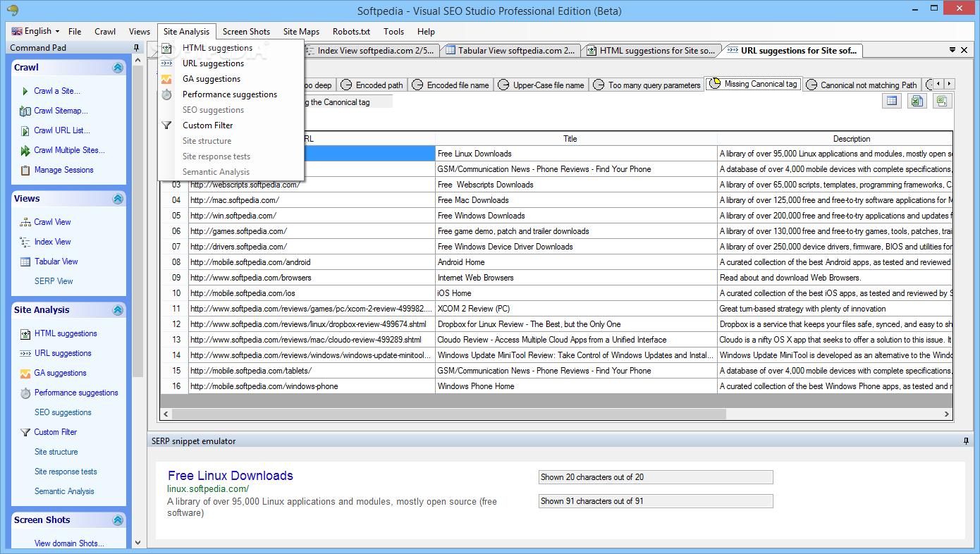Screen dimensions: 980x554
Task: Open the Robots.txt menu
Action: tap(351, 32)
